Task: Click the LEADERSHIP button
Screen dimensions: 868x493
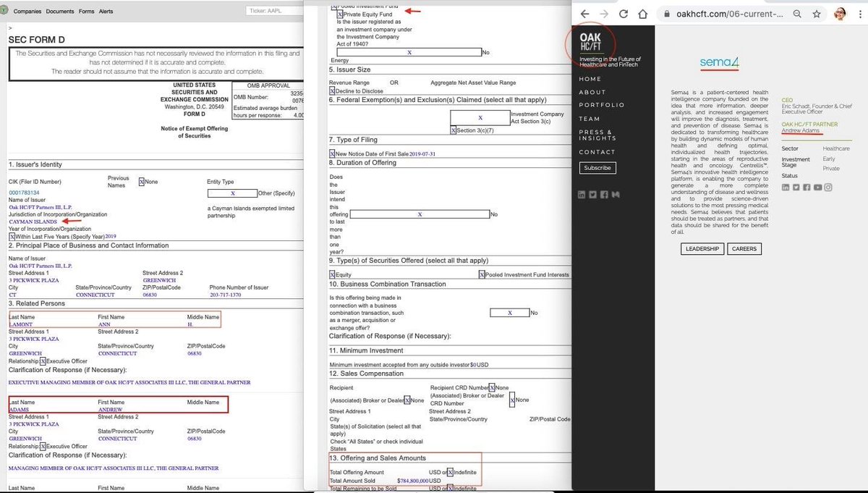Action: click(703, 248)
